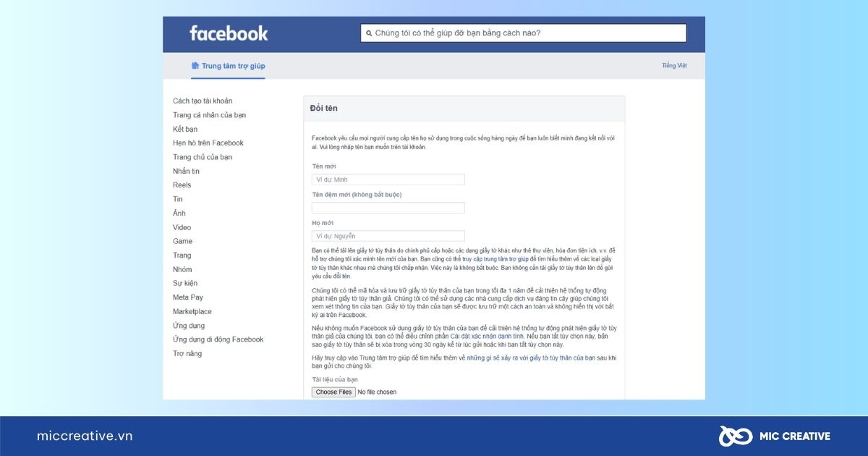Open Trang chủ của bạn topic

[203, 157]
